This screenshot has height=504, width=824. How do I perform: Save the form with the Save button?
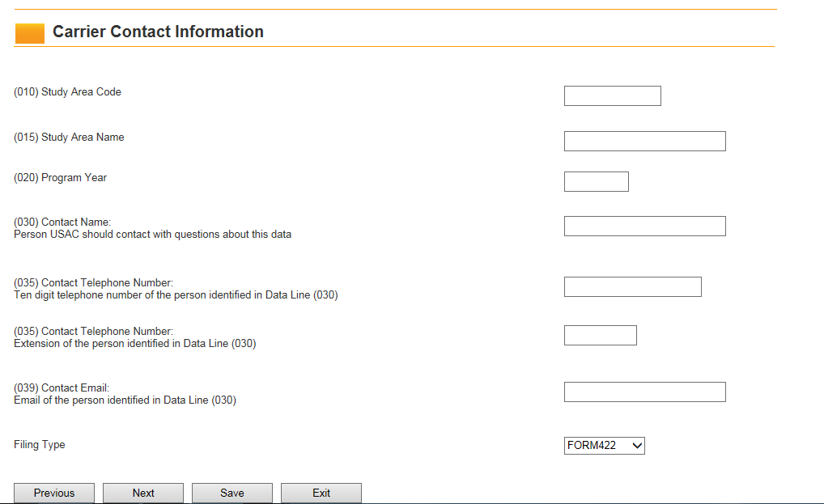(232, 493)
